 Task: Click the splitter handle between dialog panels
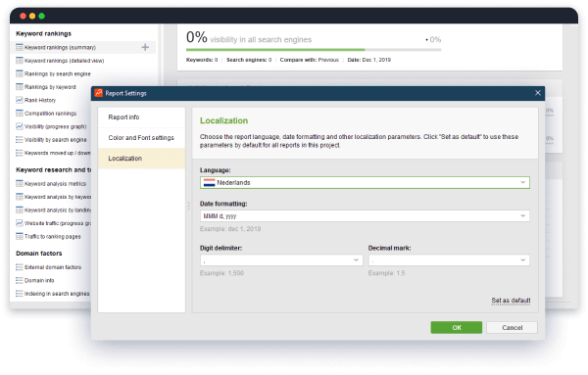tap(188, 206)
